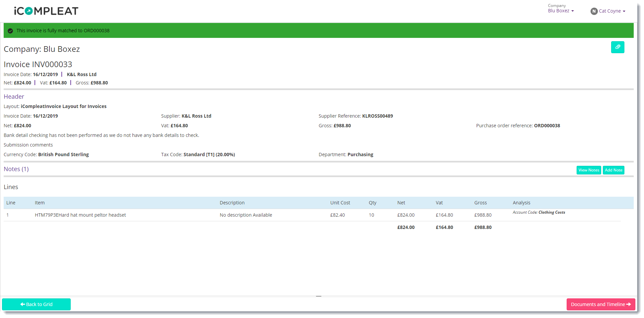Click the Add Note button
644x318 pixels.
pyautogui.click(x=613, y=170)
